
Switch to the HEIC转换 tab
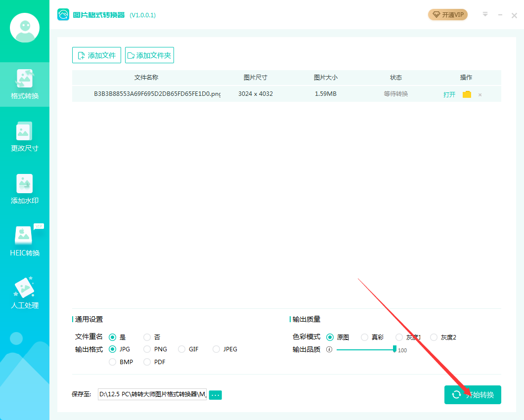[x=25, y=241]
